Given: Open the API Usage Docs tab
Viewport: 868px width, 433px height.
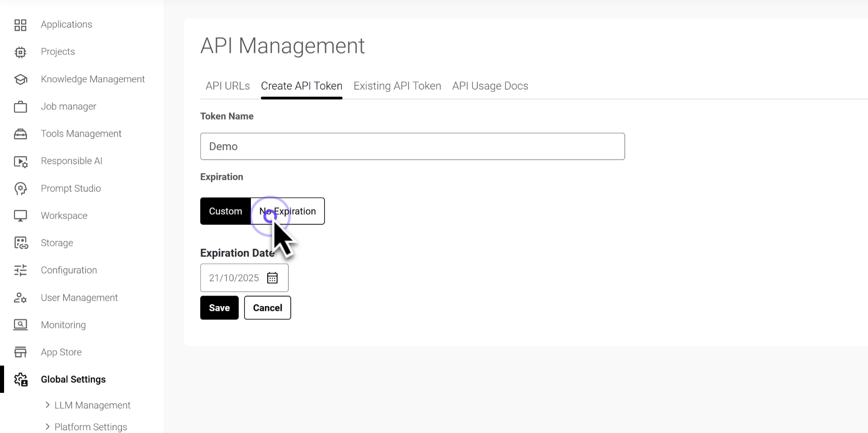Looking at the screenshot, I should (x=490, y=85).
